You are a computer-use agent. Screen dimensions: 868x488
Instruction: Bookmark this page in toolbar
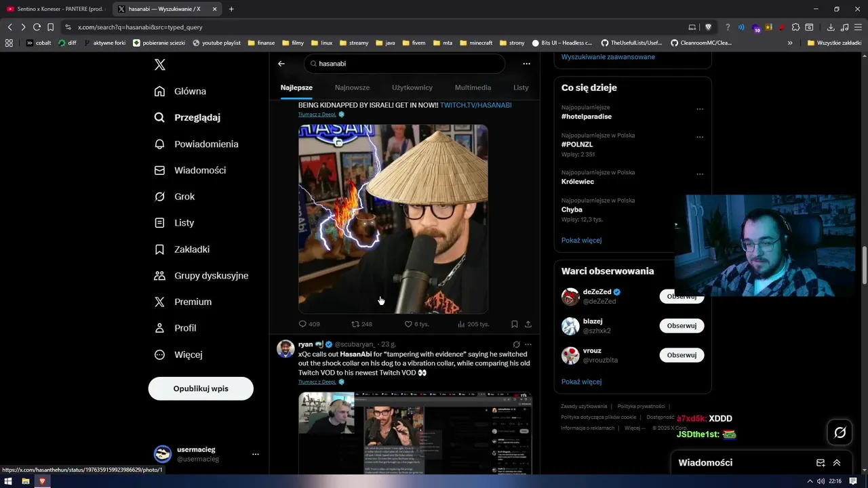50,27
